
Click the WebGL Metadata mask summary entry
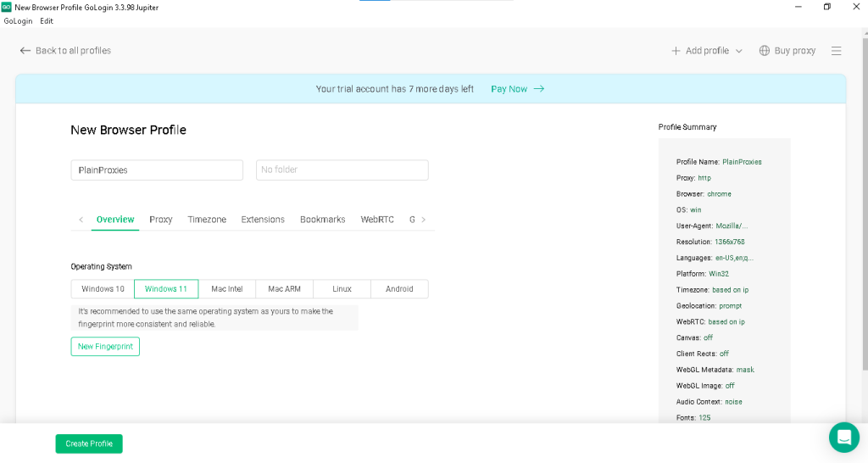coord(715,370)
